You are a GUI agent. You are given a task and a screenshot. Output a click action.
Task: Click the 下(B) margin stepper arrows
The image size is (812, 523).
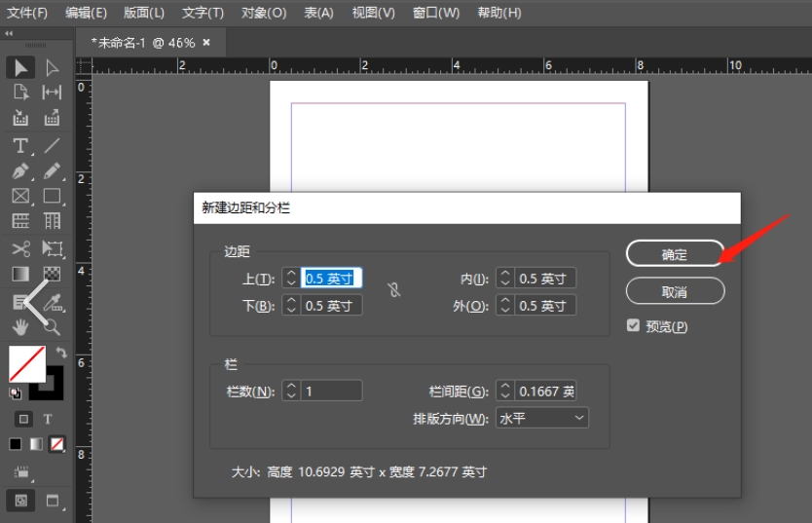tap(291, 306)
